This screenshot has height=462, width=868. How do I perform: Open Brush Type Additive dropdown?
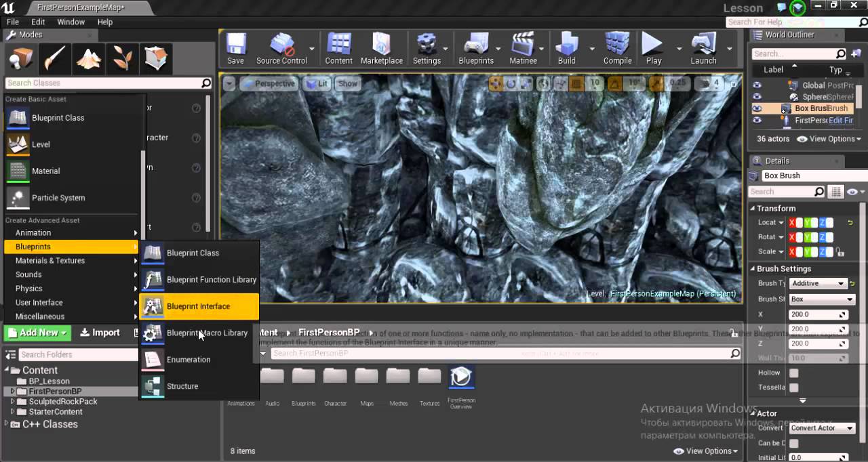click(x=818, y=283)
